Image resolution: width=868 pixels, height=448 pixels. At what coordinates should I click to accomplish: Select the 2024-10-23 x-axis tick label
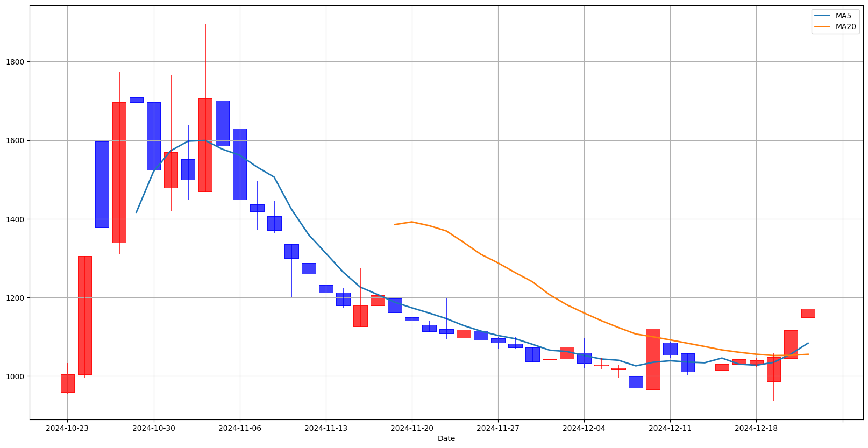tap(67, 428)
